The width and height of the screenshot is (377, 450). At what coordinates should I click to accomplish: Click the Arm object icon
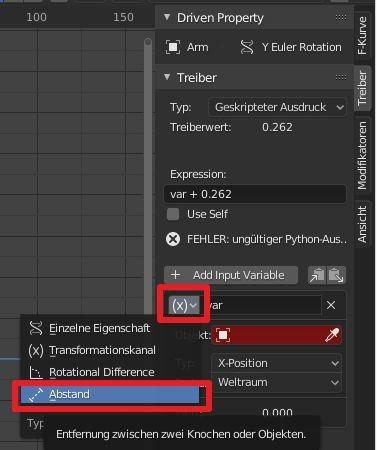click(173, 47)
